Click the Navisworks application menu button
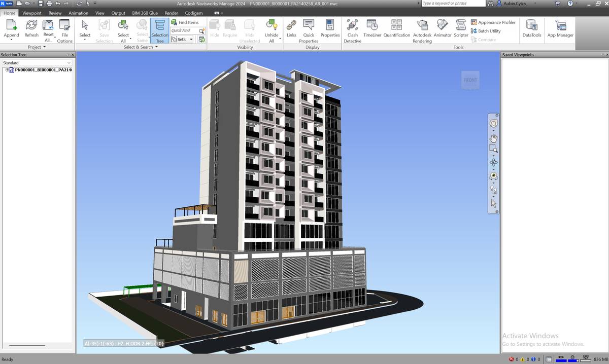This screenshot has width=609, height=364. (x=7, y=4)
